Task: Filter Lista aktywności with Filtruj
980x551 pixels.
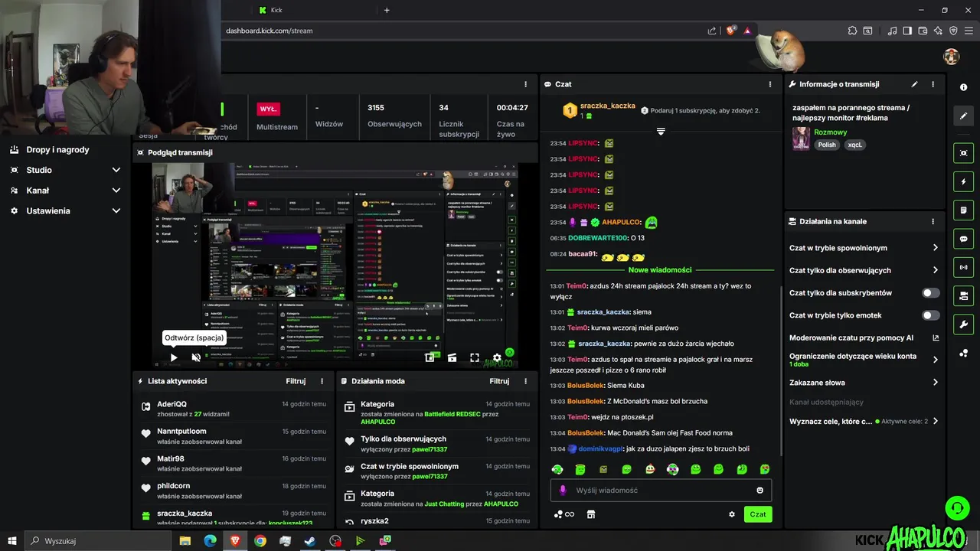Action: click(296, 381)
